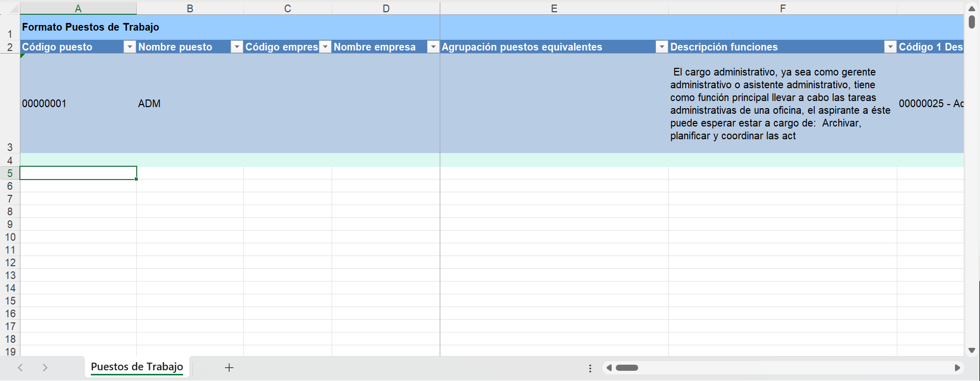Select row 3 header
Screen dimensions: 980x381
[10, 104]
